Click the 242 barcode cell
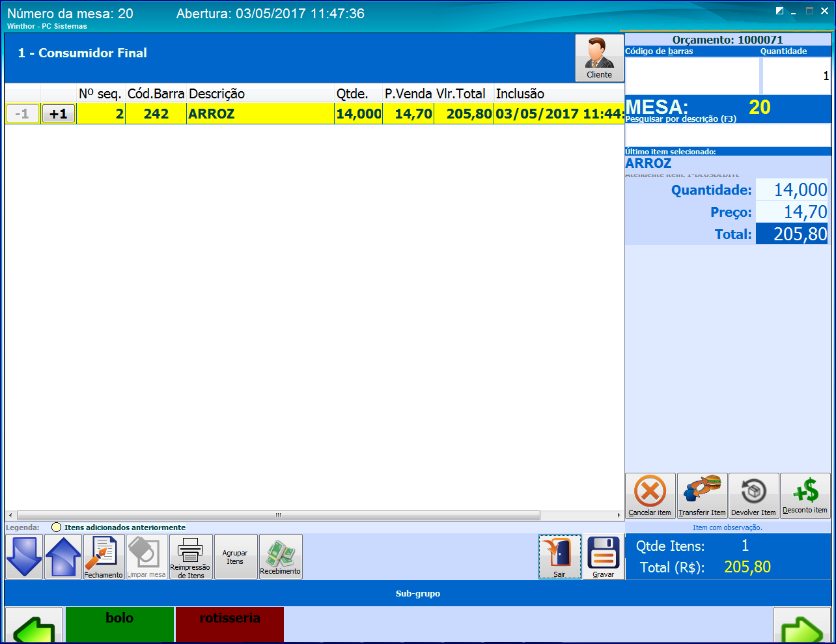This screenshot has height=644, width=836. [156, 114]
